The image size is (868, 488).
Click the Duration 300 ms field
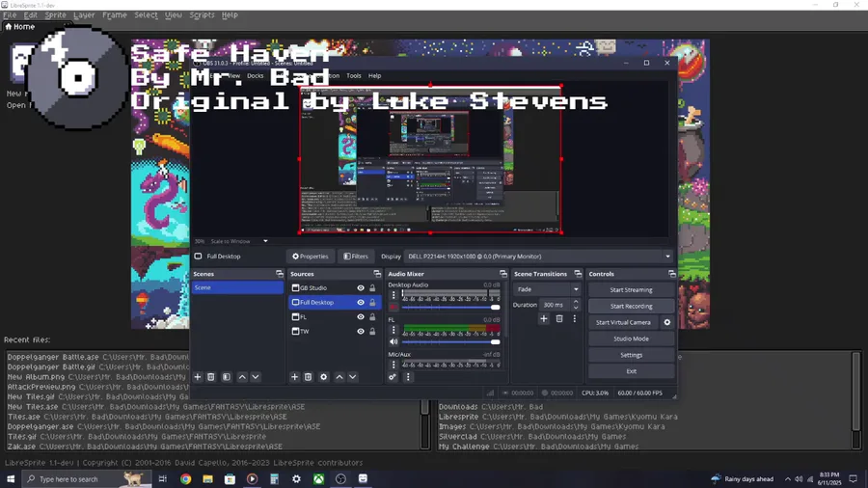coord(555,305)
